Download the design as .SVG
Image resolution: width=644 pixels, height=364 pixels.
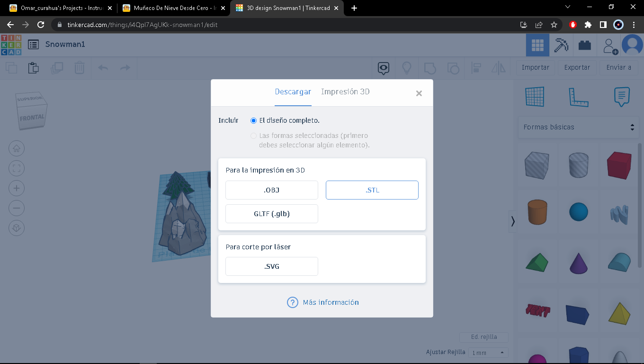(272, 266)
